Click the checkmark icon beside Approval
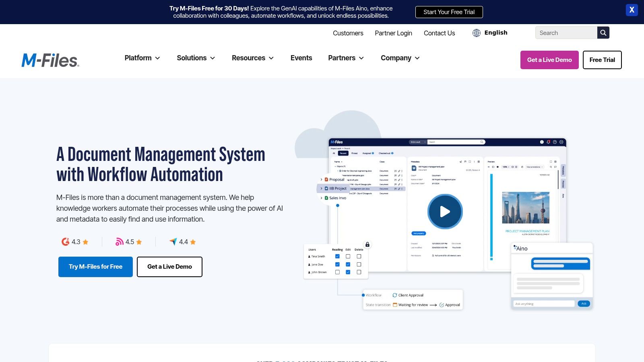 pyautogui.click(x=442, y=305)
